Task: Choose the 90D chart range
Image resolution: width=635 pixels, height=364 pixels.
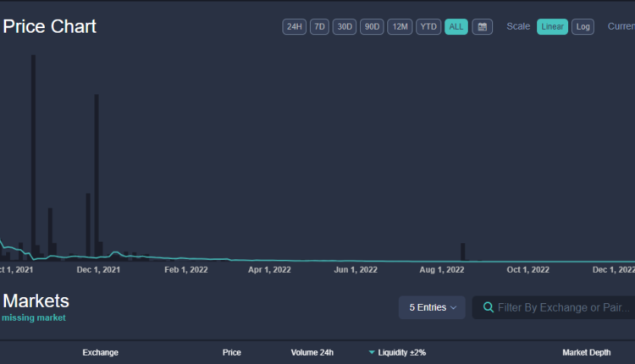Action: click(x=372, y=26)
